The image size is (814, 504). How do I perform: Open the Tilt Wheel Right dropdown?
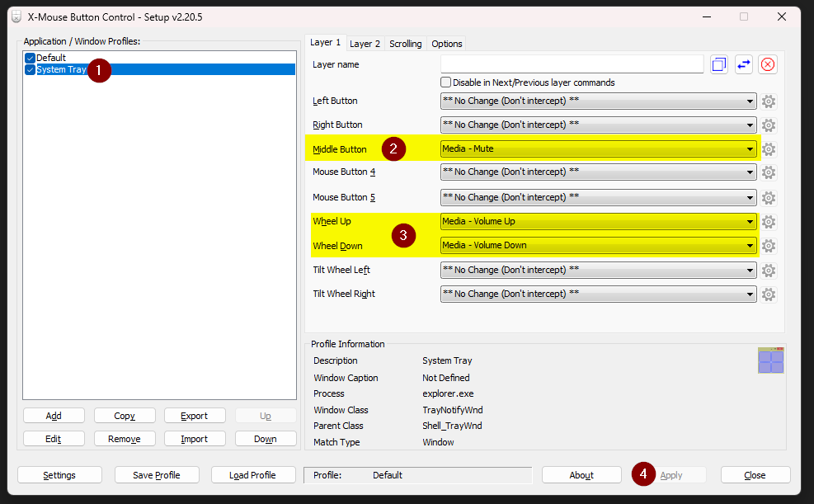598,294
